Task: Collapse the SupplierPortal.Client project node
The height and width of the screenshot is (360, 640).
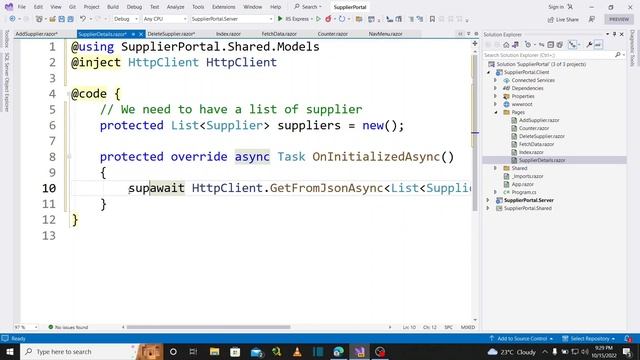Action: coord(489,72)
